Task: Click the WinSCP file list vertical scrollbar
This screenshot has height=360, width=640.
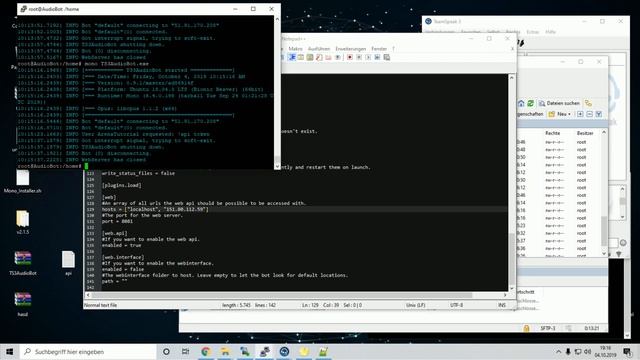Action: point(604,193)
